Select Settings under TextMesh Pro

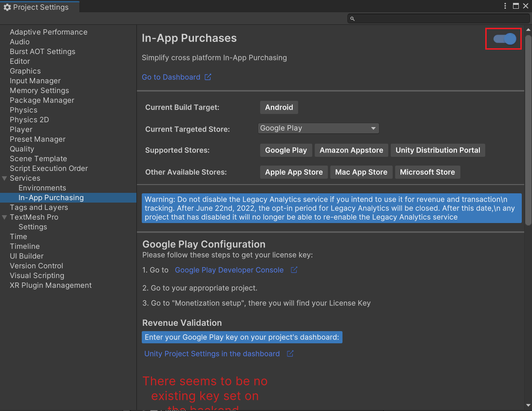(33, 227)
